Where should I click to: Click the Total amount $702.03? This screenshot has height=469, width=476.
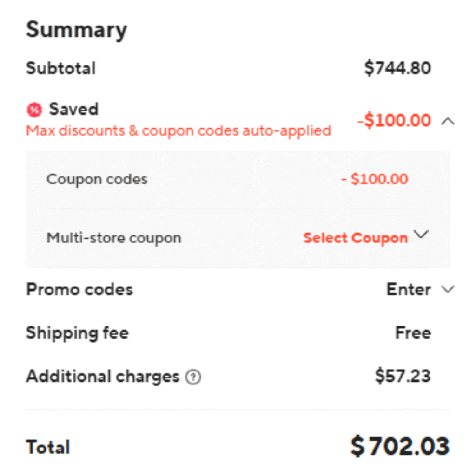tap(400, 447)
